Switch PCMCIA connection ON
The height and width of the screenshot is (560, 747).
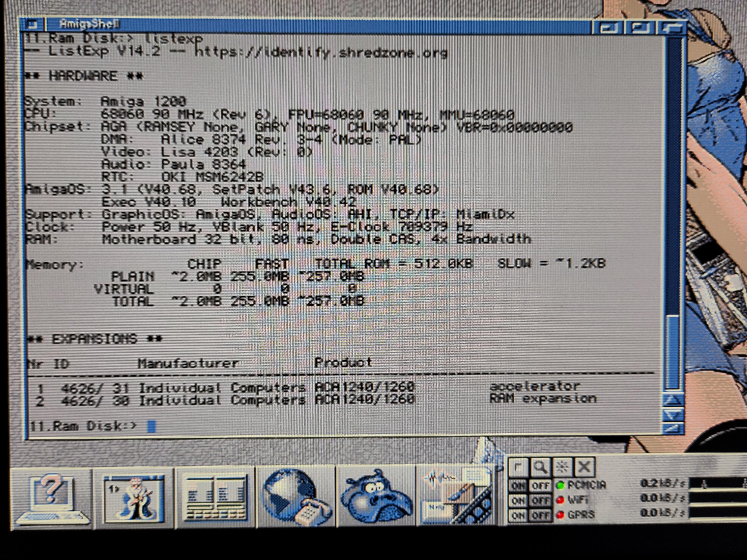(x=518, y=486)
